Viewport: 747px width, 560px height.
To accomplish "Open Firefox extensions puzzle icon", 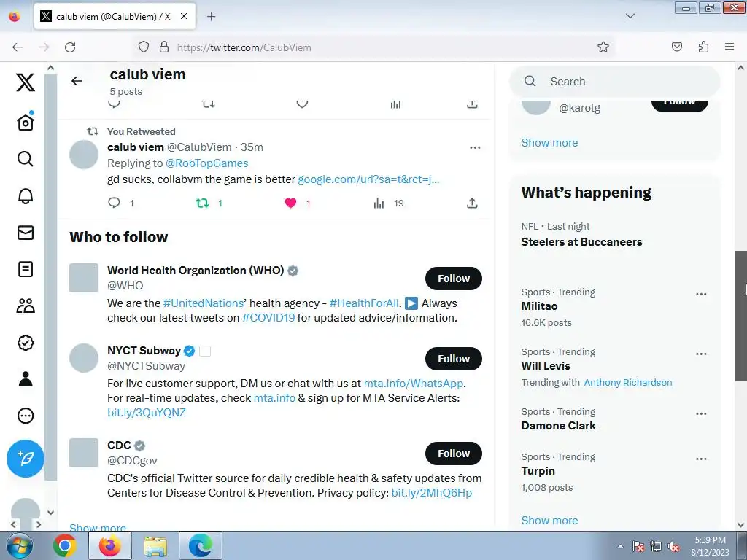I will pos(703,47).
